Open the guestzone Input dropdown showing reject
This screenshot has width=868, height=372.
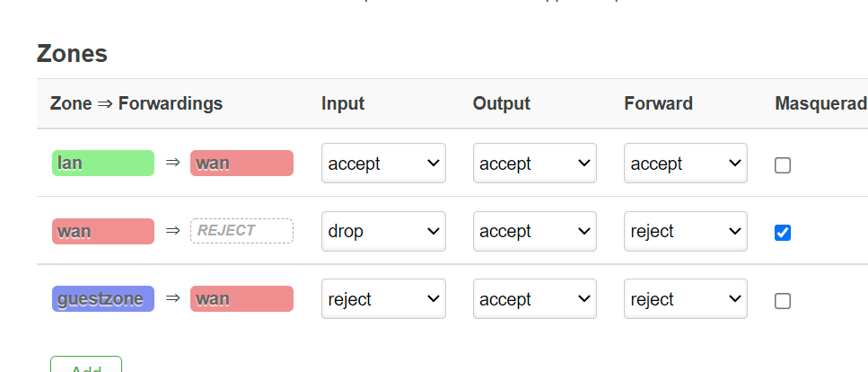[383, 300]
